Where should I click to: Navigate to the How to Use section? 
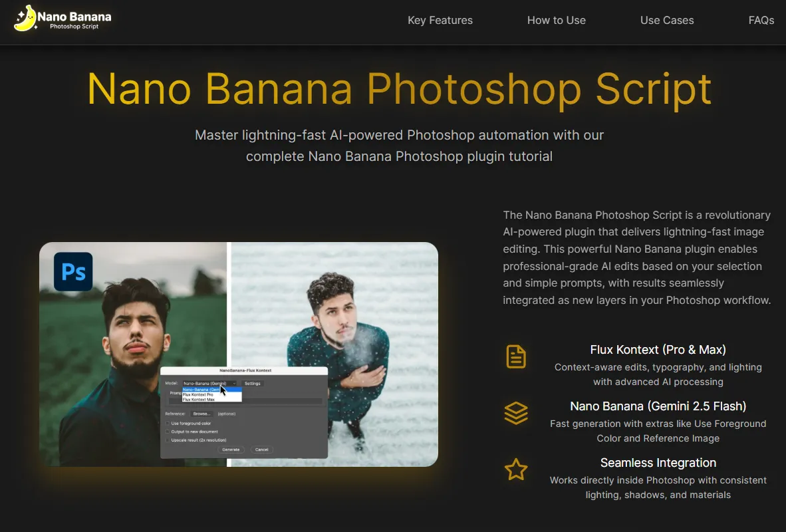[x=556, y=20]
